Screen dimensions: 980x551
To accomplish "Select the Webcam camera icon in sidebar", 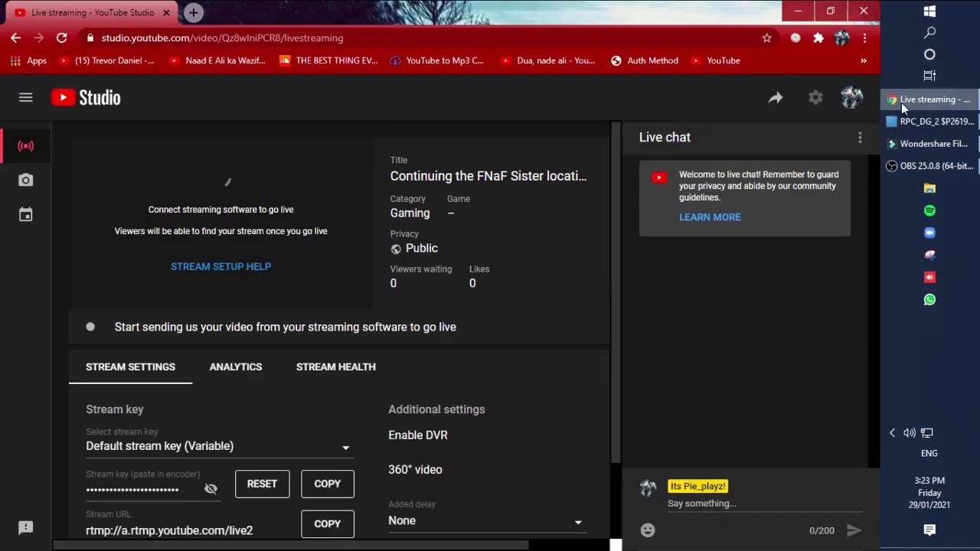I will [x=25, y=180].
